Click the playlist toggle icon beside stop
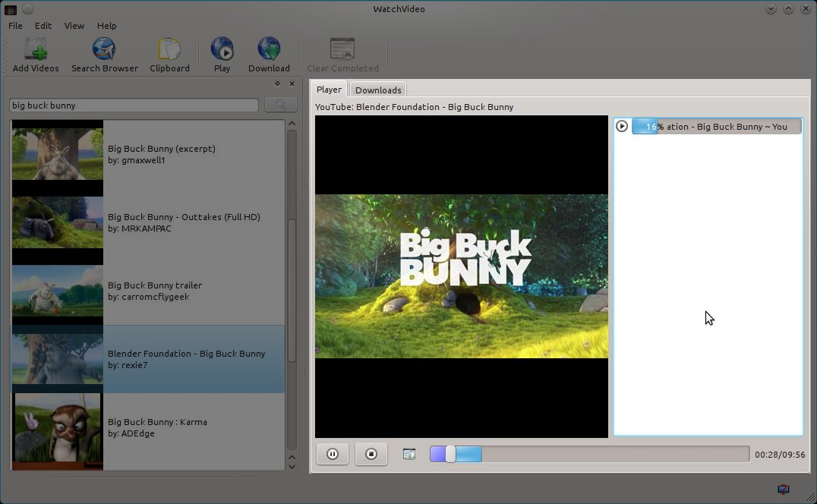 tap(409, 454)
